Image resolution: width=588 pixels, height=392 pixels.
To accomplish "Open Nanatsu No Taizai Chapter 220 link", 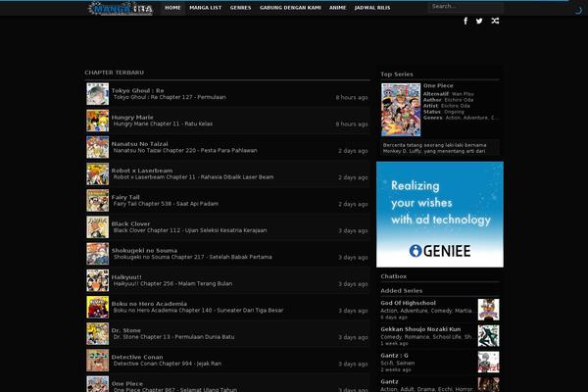I will [x=185, y=150].
